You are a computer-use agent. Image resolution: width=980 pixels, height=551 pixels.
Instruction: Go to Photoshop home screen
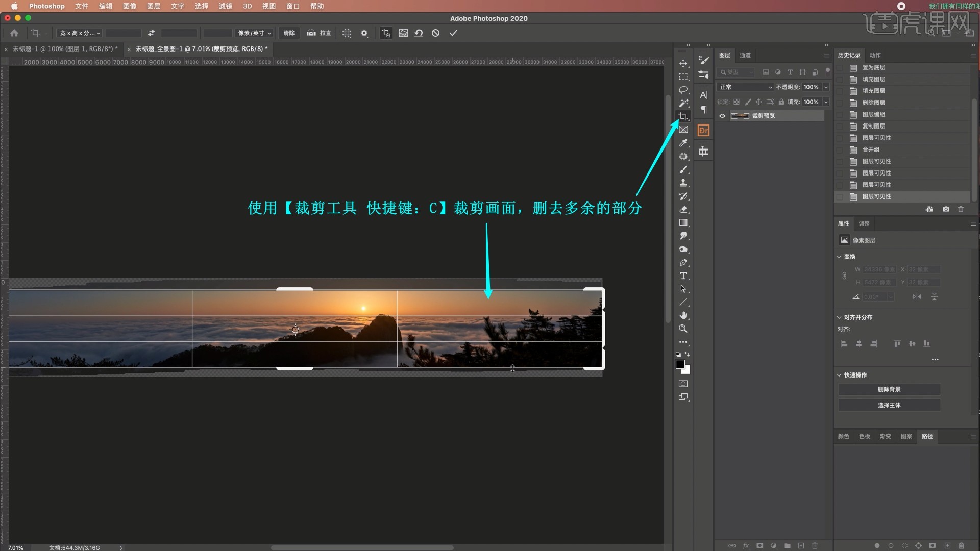14,33
